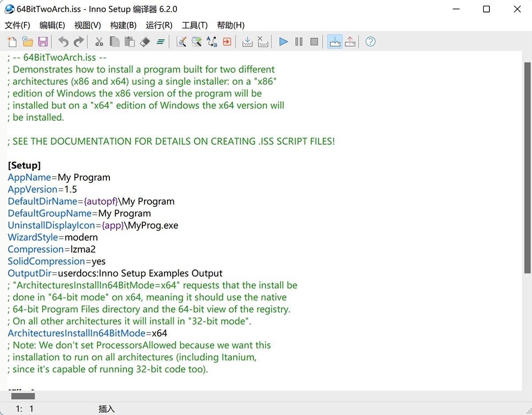Click the DefaultDirName directive

coord(91,202)
